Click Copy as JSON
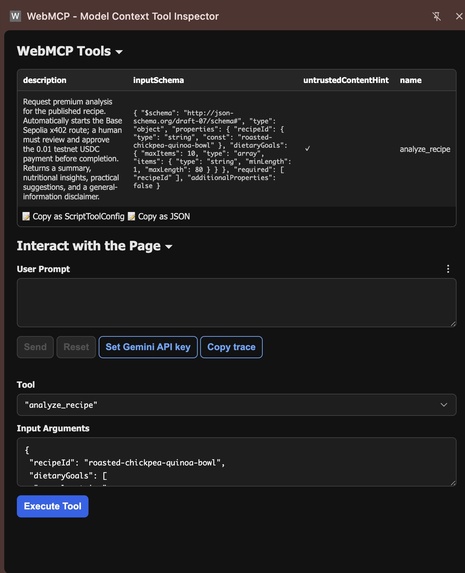Image resolution: width=465 pixels, height=573 pixels. click(x=159, y=216)
